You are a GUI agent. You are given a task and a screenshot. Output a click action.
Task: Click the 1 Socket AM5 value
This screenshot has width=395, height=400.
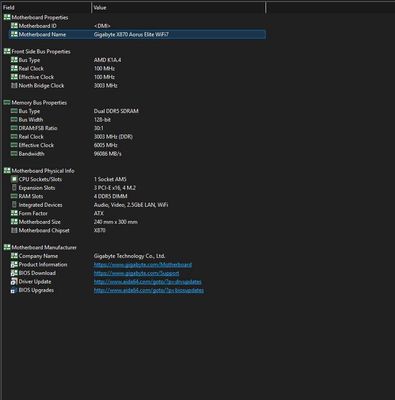pyautogui.click(x=110, y=179)
